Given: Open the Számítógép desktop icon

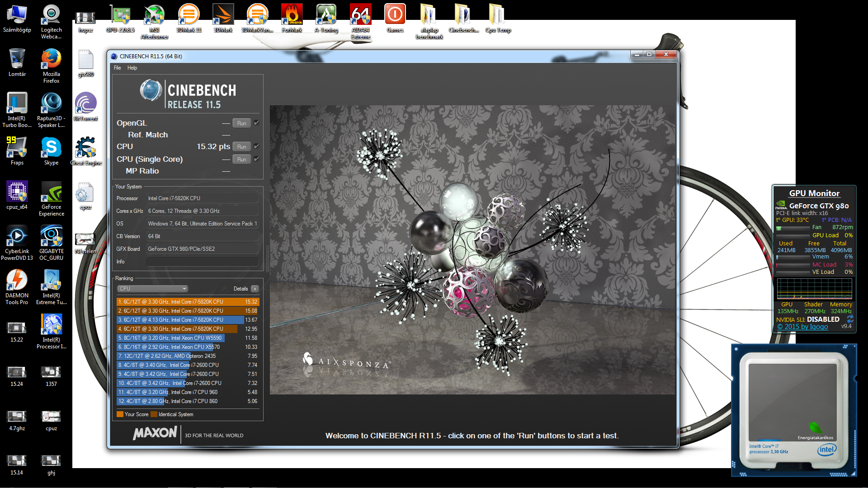Looking at the screenshot, I should [x=17, y=19].
